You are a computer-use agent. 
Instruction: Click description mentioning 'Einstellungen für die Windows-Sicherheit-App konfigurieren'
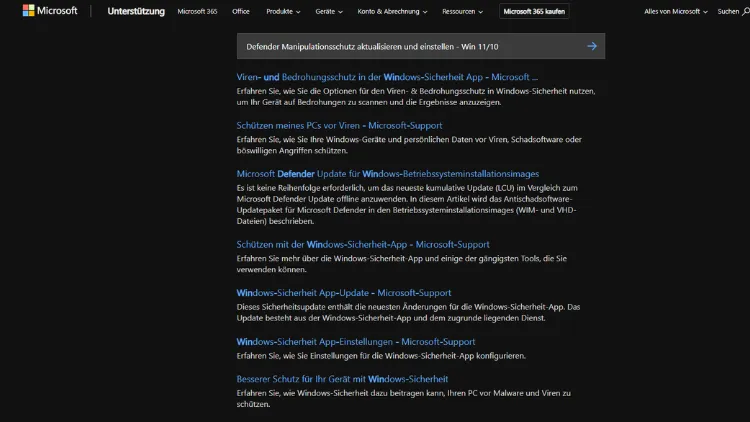[381, 355]
